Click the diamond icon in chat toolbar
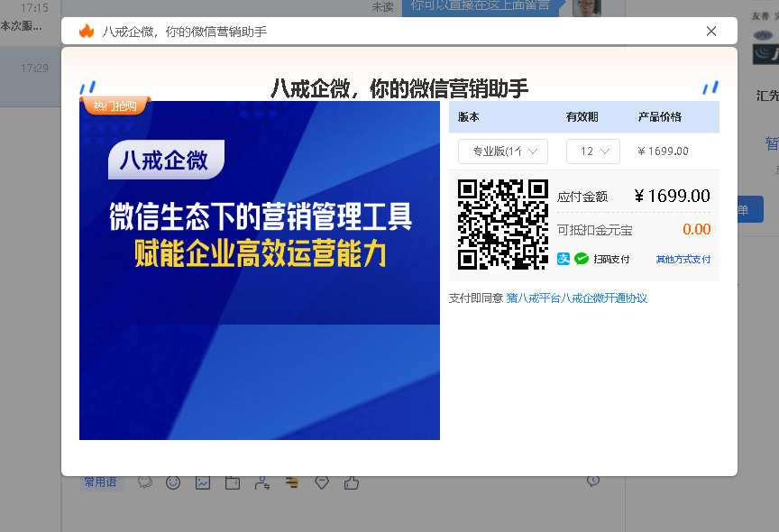 tap(322, 482)
